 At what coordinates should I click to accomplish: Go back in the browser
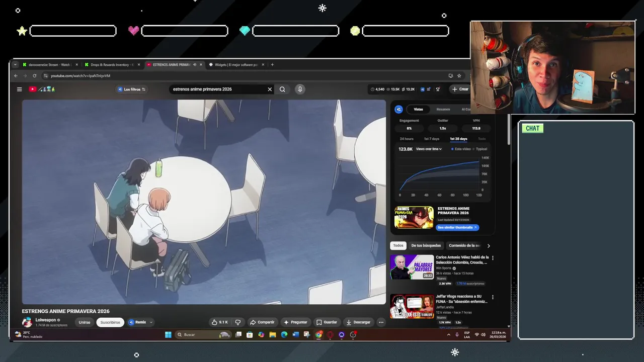coord(16,75)
